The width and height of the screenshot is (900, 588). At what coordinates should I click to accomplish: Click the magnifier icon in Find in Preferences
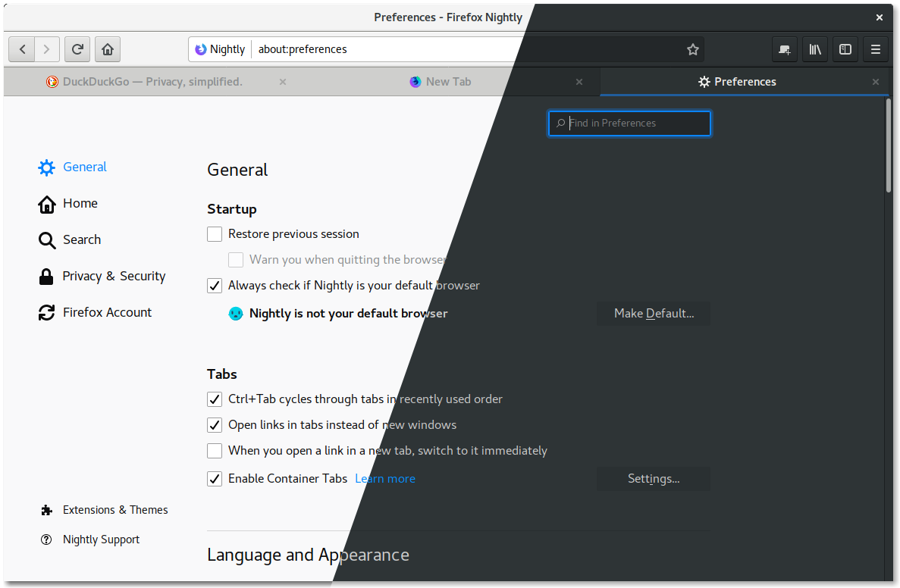click(x=561, y=124)
